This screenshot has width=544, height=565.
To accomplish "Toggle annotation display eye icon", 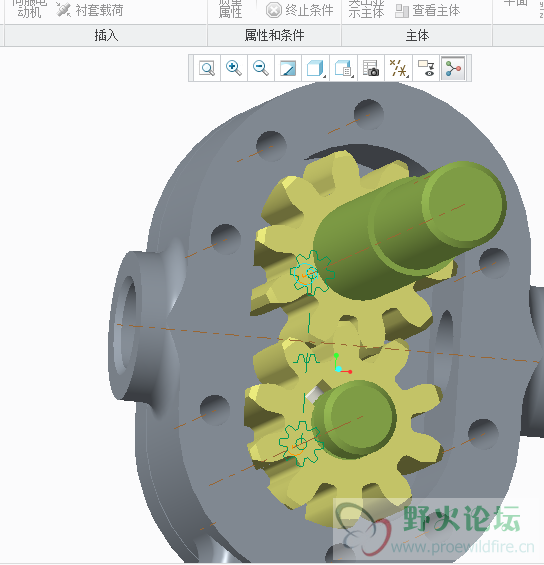I will tap(426, 68).
